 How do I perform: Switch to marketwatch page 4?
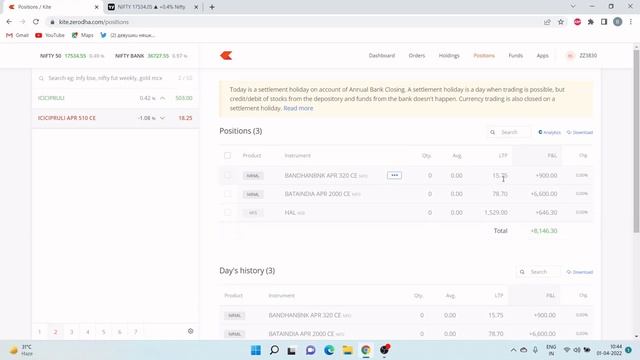pyautogui.click(x=87, y=332)
